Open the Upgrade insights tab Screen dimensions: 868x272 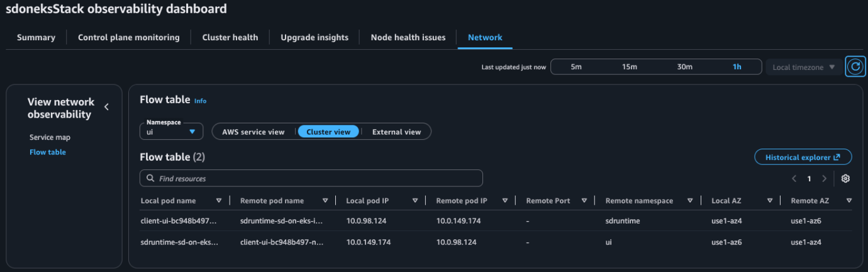click(x=314, y=38)
